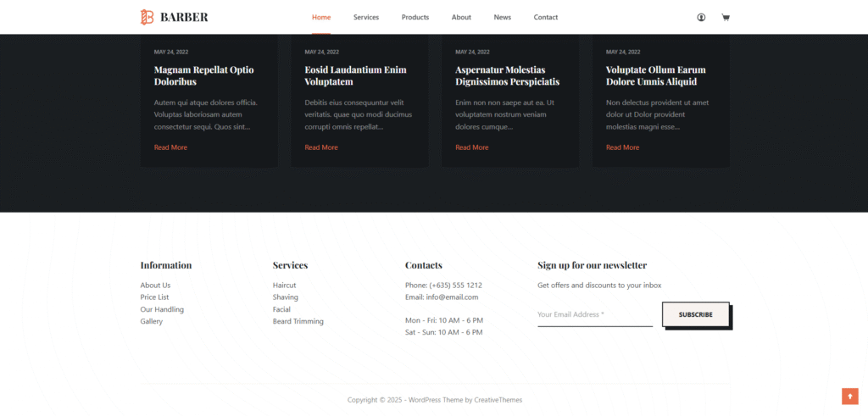The image size is (868, 416).
Task: Open the News page from navigation
Action: pos(503,17)
